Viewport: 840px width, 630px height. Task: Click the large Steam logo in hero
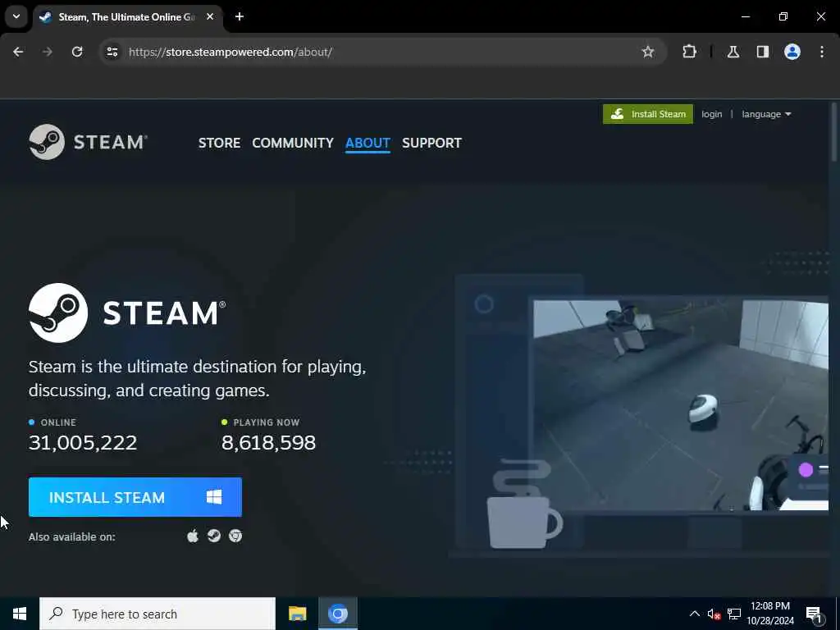[127, 313]
